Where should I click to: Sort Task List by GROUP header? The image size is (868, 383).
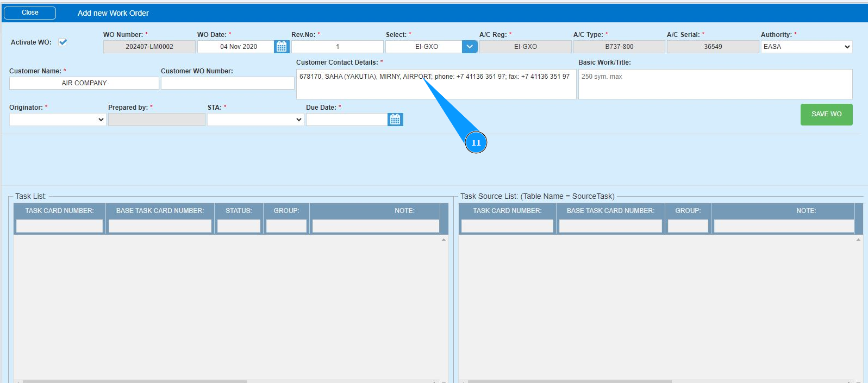pos(286,211)
